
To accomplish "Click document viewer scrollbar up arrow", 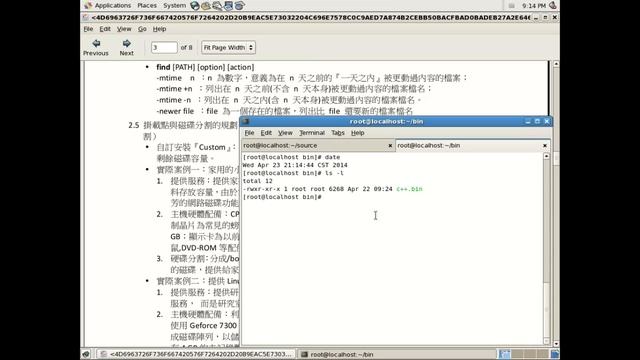I will tap(556, 64).
